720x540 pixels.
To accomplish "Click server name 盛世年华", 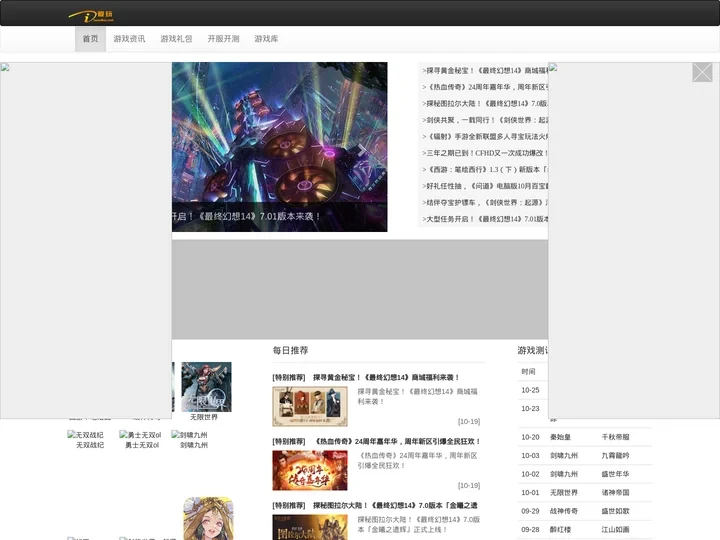I will (x=615, y=474).
